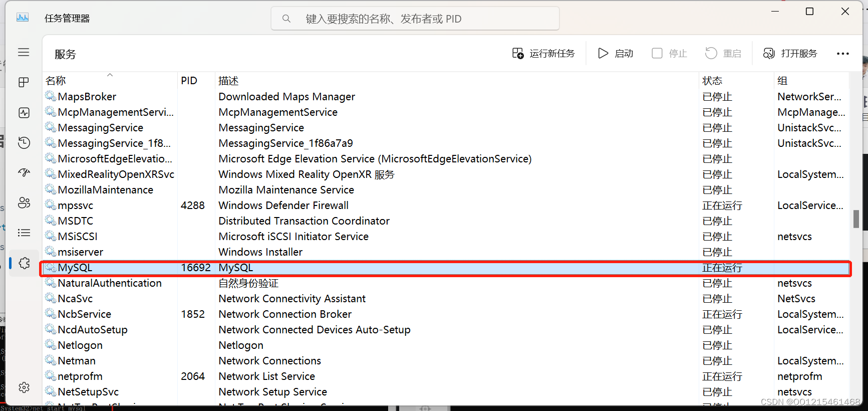868x411 pixels.
Task: Click the Mozilla Maintenance Service description
Action: tap(286, 190)
